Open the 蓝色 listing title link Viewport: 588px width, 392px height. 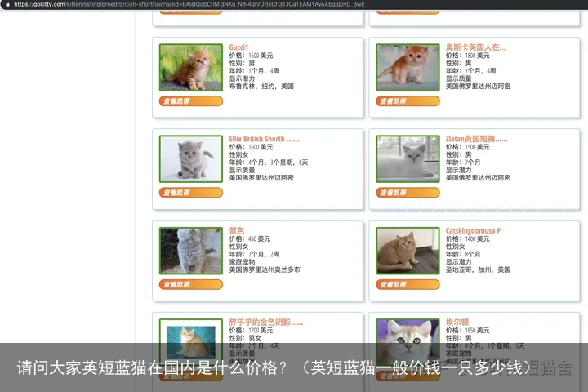pyautogui.click(x=237, y=230)
